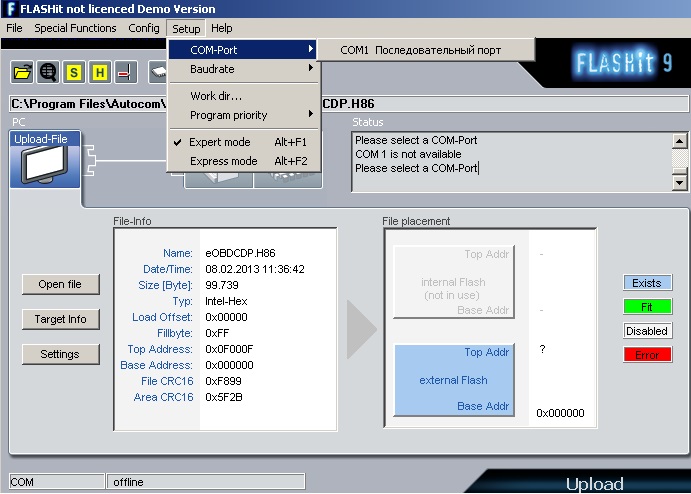Click the COM status bar field
This screenshot has width=691, height=494.
pyautogui.click(x=57, y=482)
